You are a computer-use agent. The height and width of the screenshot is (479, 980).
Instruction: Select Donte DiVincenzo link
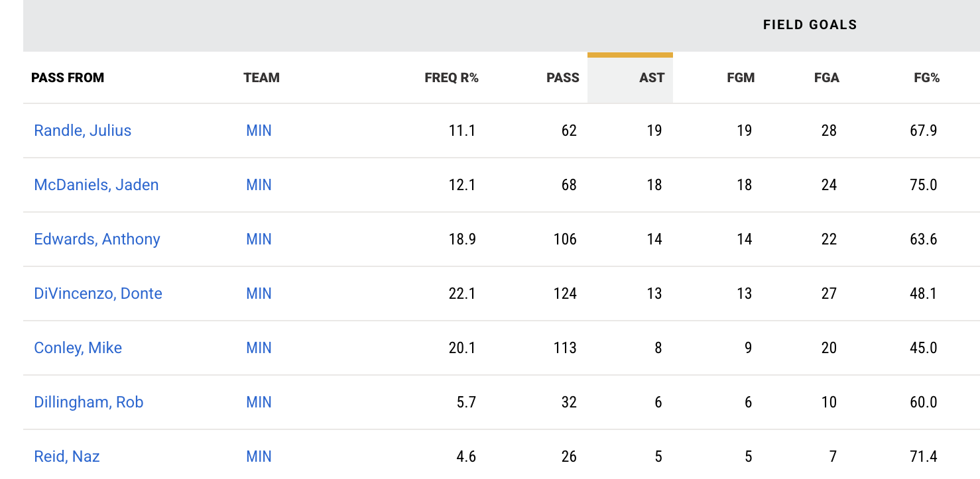[98, 293]
